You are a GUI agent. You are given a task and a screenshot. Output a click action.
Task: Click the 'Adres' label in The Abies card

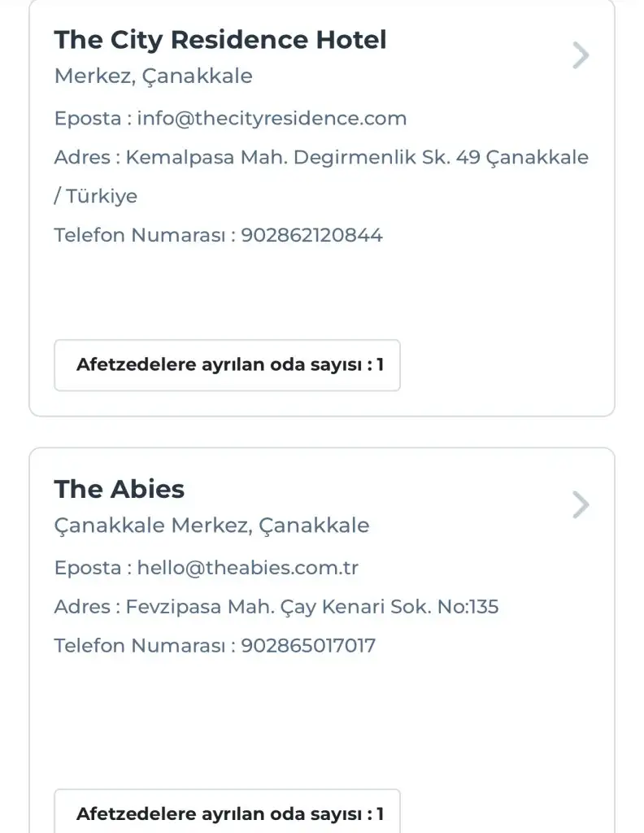tap(82, 607)
